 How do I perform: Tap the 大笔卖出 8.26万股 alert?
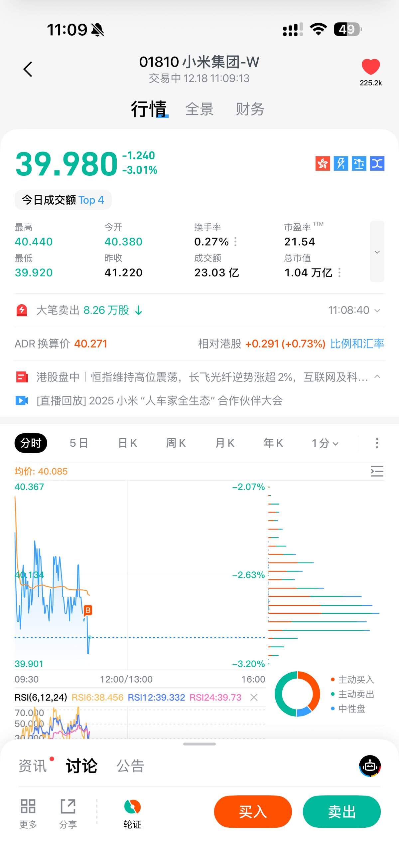[x=89, y=310]
